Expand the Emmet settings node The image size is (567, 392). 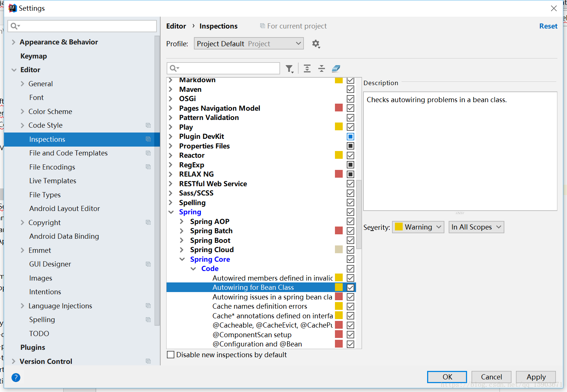22,250
